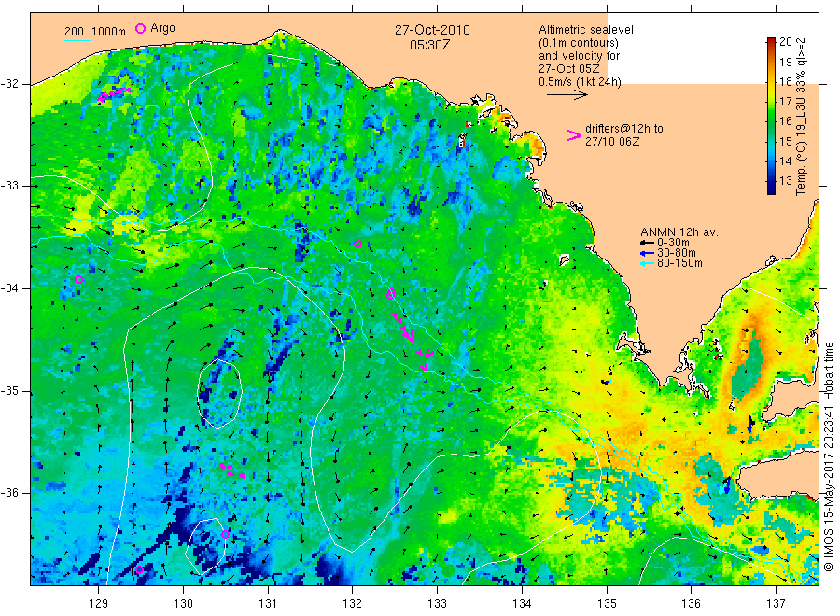Click the longitude axis label 133
840x616 pixels.
pos(437,604)
